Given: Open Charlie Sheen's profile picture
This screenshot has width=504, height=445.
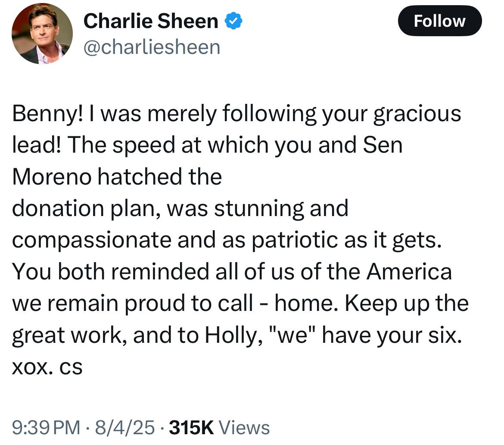Looking at the screenshot, I should click(42, 34).
